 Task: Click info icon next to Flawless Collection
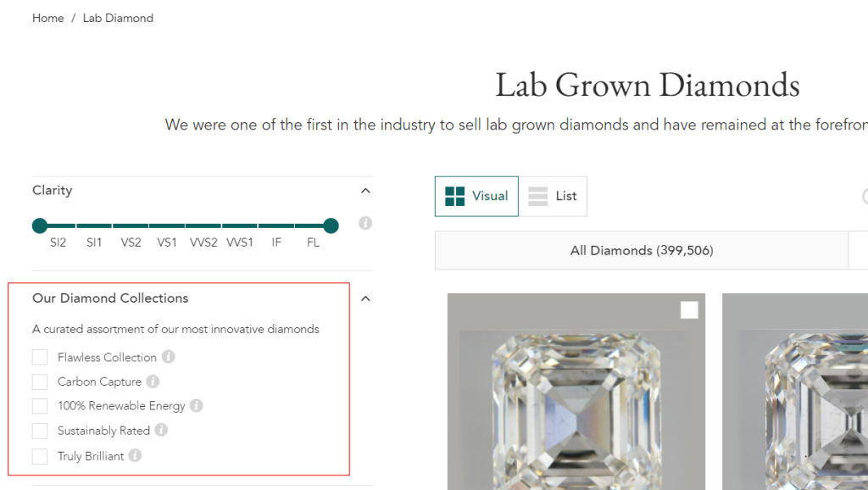[169, 357]
